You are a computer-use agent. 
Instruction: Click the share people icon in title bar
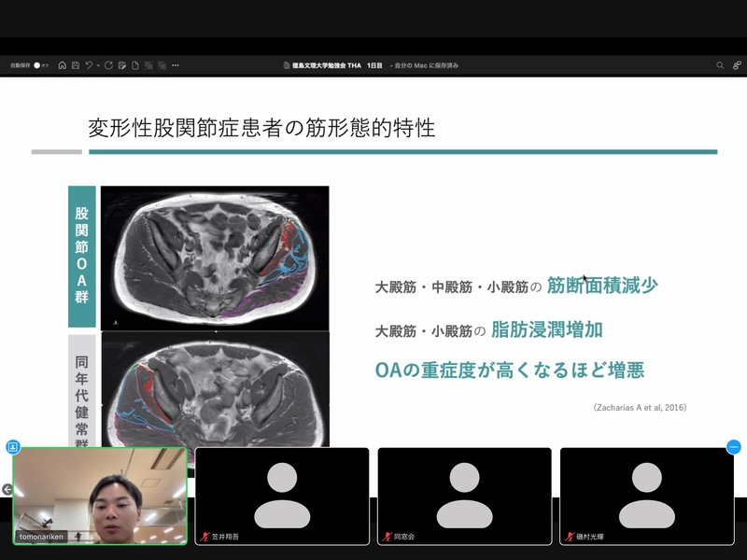pyautogui.click(x=737, y=65)
